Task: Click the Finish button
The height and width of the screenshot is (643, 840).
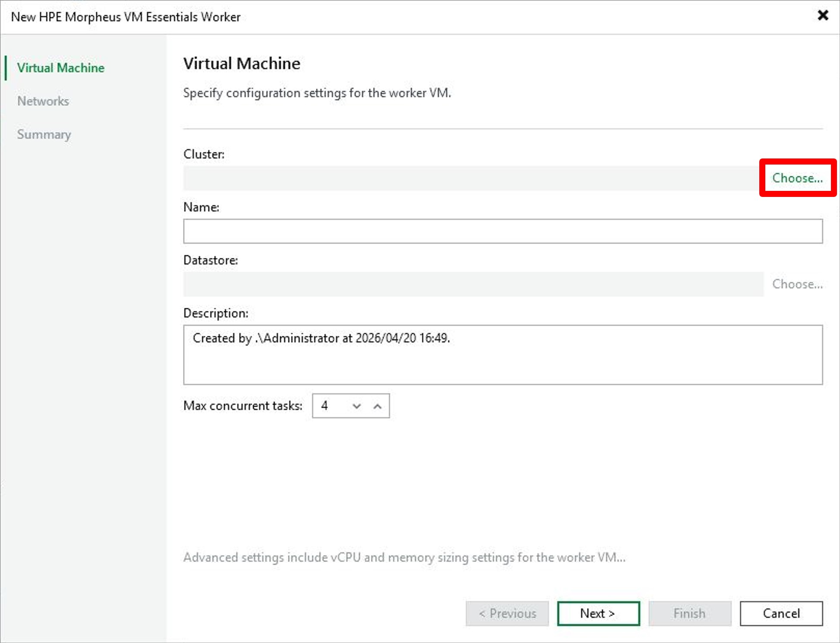Action: [x=690, y=613]
